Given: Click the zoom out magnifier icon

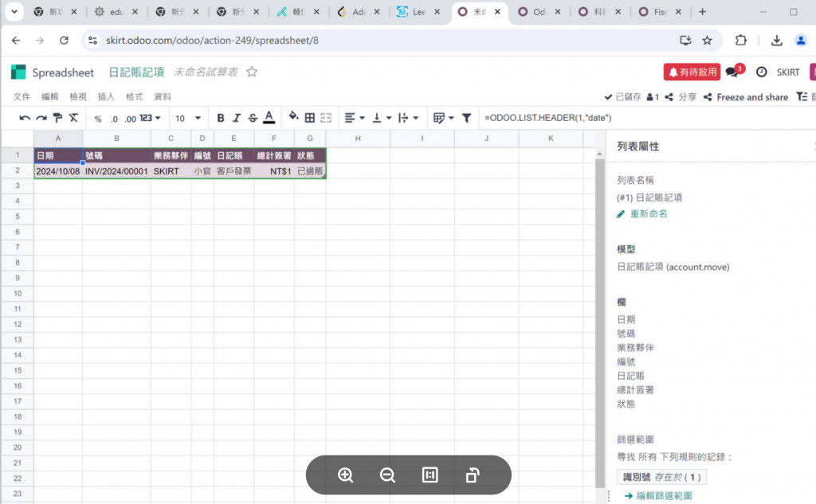Looking at the screenshot, I should coord(388,475).
